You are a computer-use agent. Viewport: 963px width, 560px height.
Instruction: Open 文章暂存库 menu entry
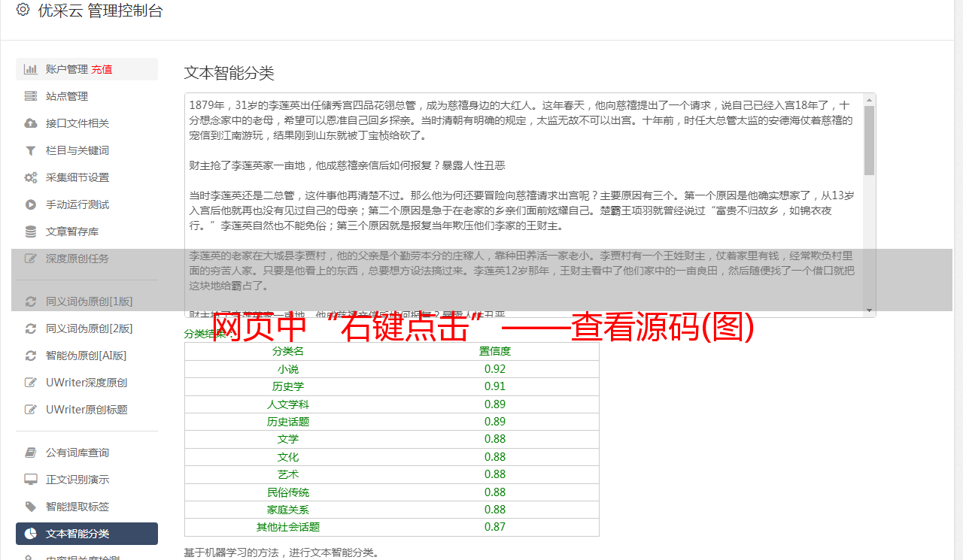[87, 232]
